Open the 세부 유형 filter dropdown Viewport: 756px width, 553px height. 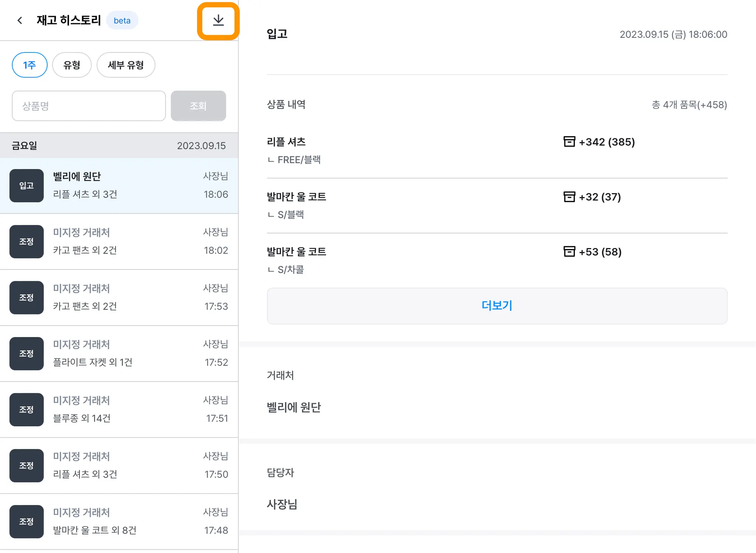(x=126, y=65)
